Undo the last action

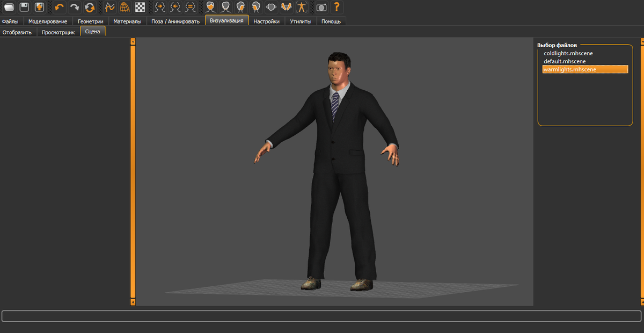(59, 7)
